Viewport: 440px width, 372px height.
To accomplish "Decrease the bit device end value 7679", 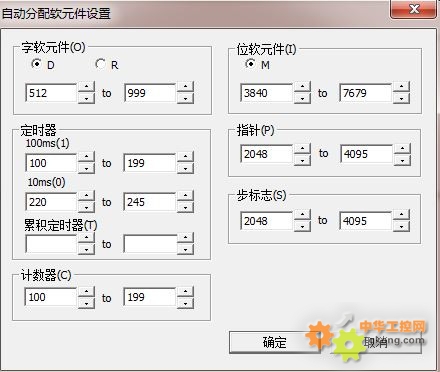I will tap(401, 98).
